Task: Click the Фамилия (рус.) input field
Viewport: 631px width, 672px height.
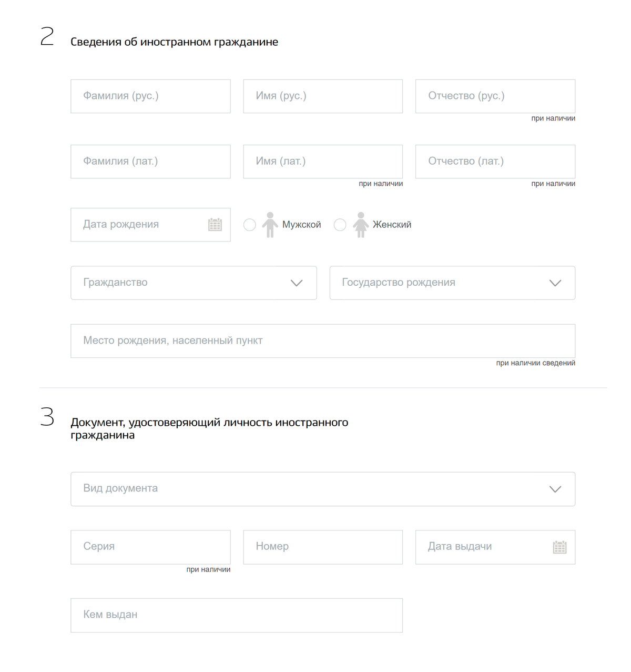Action: (150, 96)
